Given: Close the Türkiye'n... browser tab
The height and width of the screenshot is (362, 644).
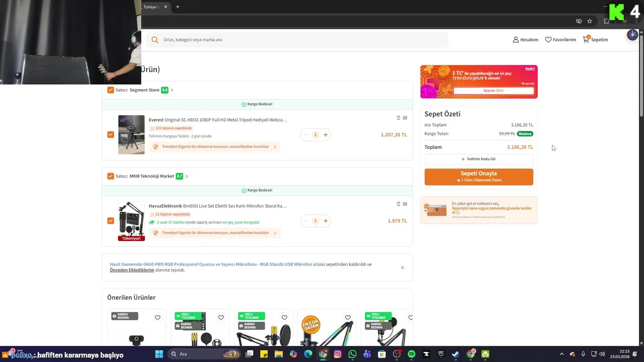Looking at the screenshot, I should point(165,7).
